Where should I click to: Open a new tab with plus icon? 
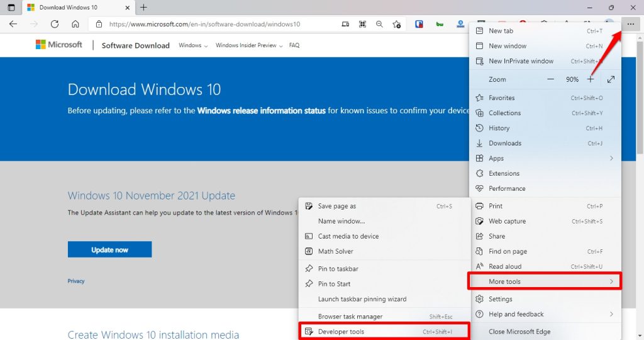pyautogui.click(x=143, y=8)
